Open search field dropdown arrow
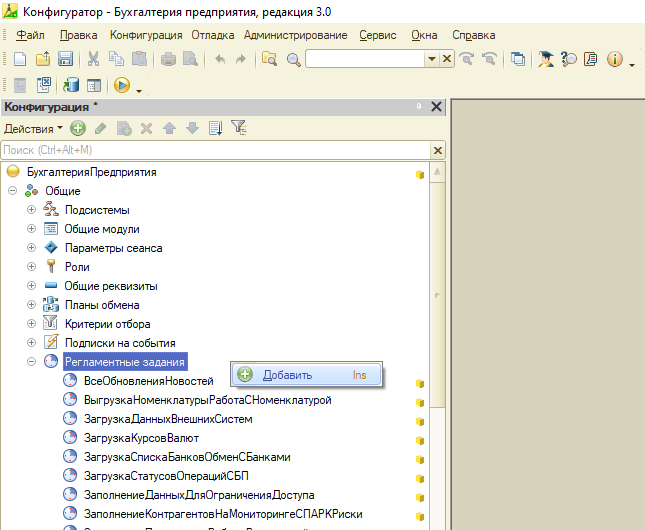The width and height of the screenshot is (645, 530). click(432, 59)
